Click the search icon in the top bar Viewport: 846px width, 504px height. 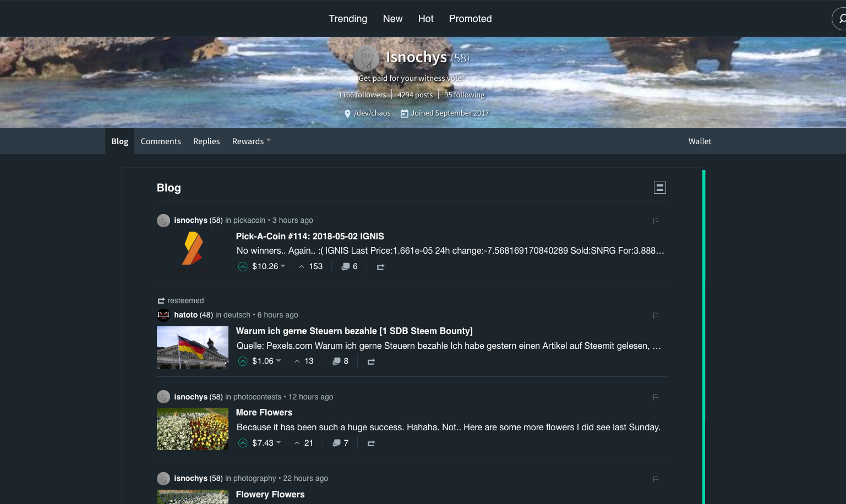click(x=840, y=19)
